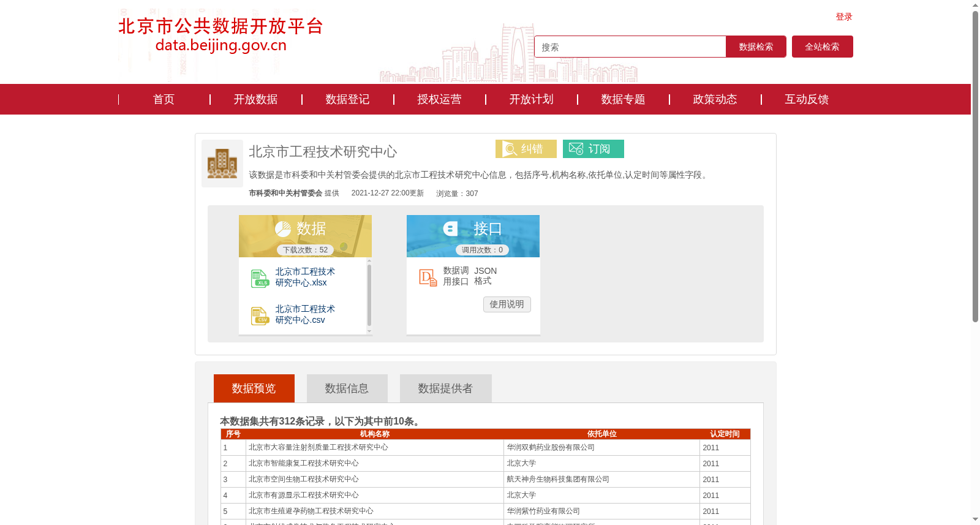Download 北京市工程技术研究中心.xlsx file
Viewport: 980px width, 525px height.
point(305,277)
